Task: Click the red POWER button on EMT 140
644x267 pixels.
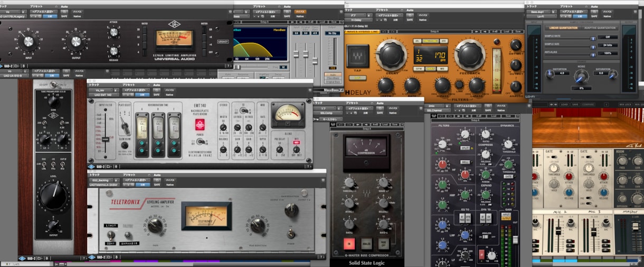Action: coord(200,124)
